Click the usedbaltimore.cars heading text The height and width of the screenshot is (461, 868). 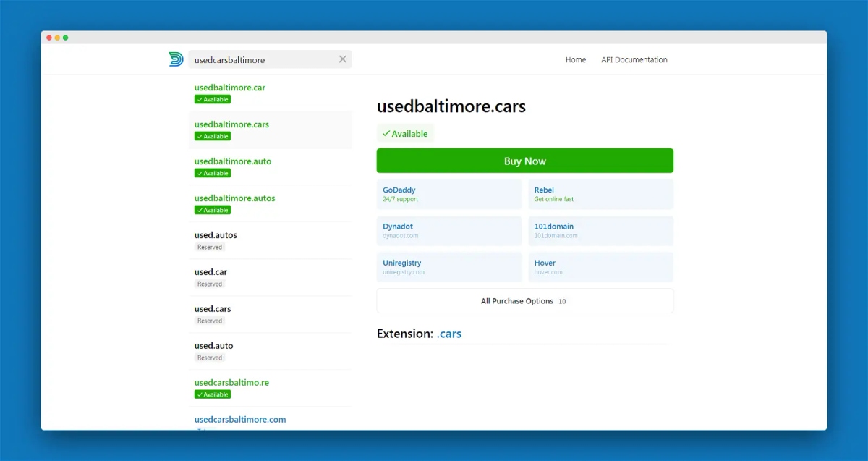click(x=451, y=106)
